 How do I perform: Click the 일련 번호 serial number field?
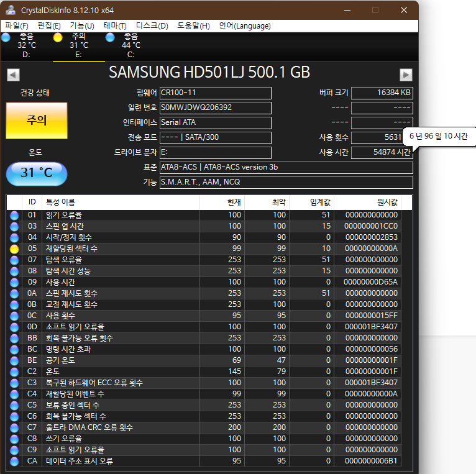[216, 107]
